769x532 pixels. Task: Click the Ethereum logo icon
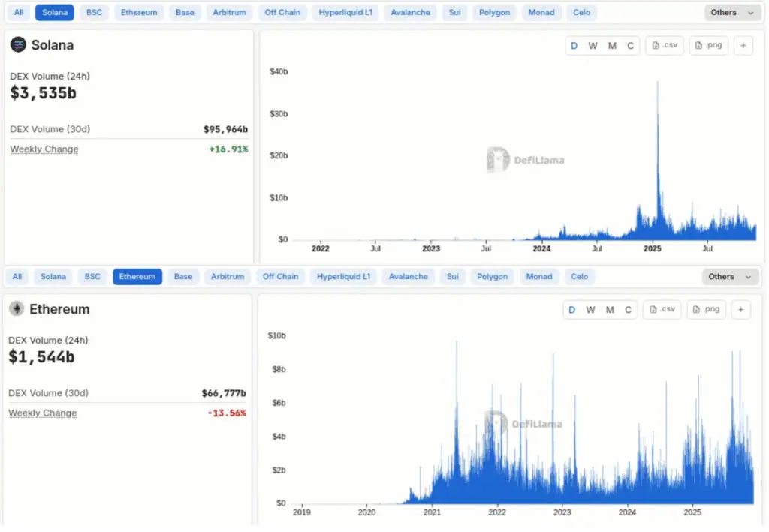[17, 309]
